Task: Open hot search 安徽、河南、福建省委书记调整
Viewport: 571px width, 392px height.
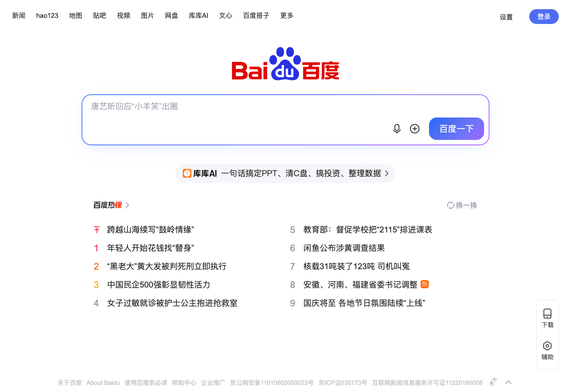Action: click(360, 285)
